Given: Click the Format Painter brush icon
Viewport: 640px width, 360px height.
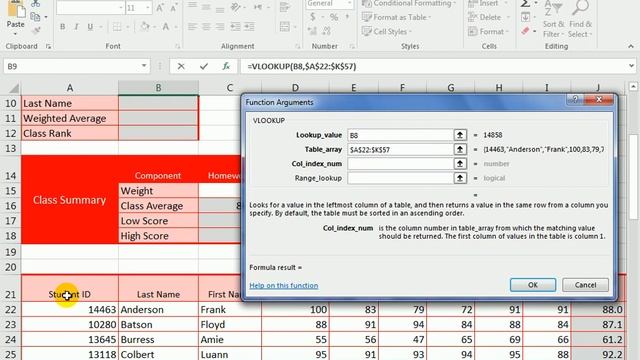Looking at the screenshot, I should (x=36, y=30).
